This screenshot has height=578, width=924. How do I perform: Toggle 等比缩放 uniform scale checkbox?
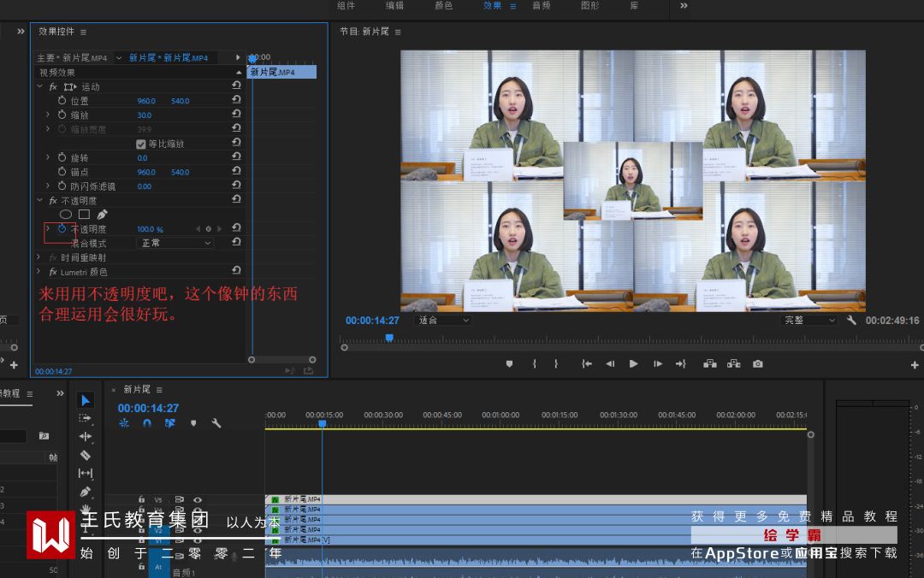coord(141,144)
